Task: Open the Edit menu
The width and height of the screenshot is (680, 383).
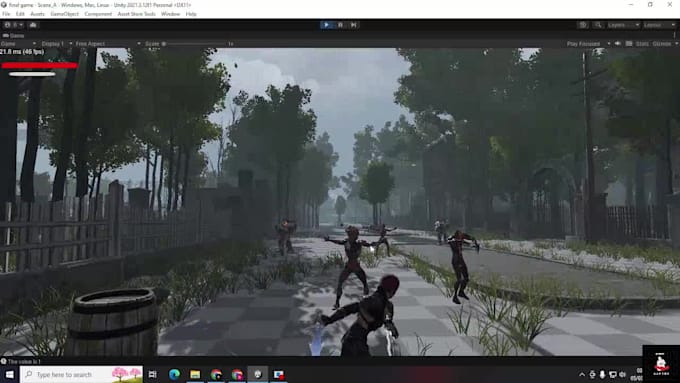Action: click(20, 14)
